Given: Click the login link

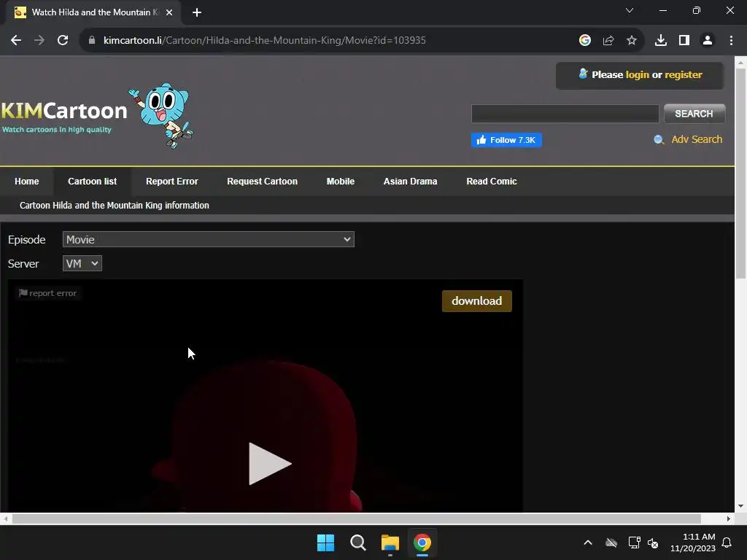Looking at the screenshot, I should click(637, 75).
